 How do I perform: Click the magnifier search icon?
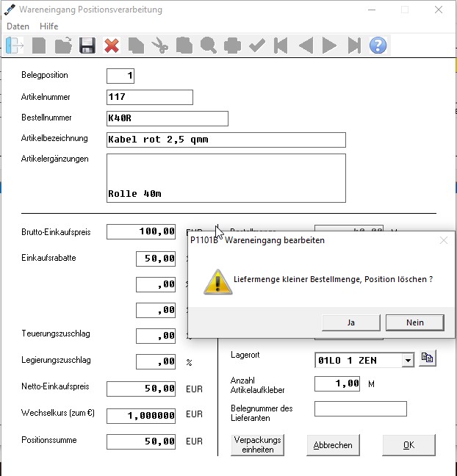pyautogui.click(x=209, y=46)
